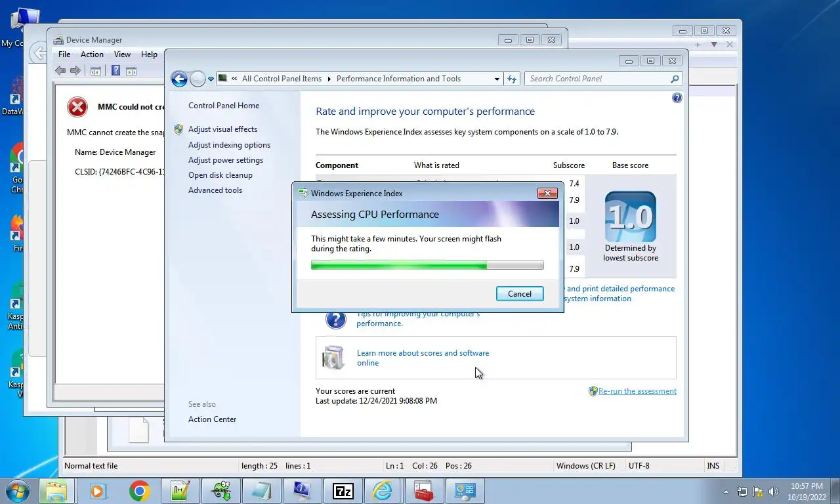Close the Windows Experience Index dialog
Image resolution: width=840 pixels, height=504 pixels.
547,193
